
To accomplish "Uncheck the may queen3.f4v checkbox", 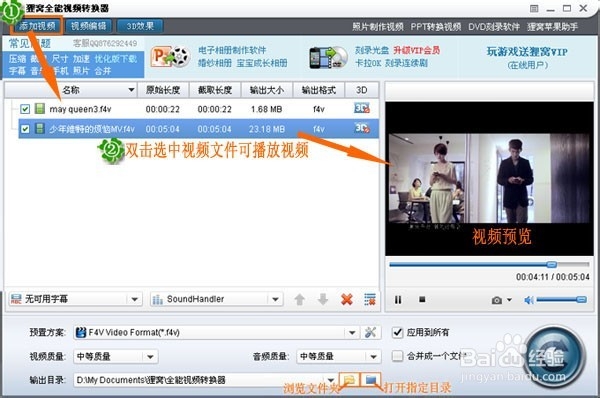I will (25, 109).
